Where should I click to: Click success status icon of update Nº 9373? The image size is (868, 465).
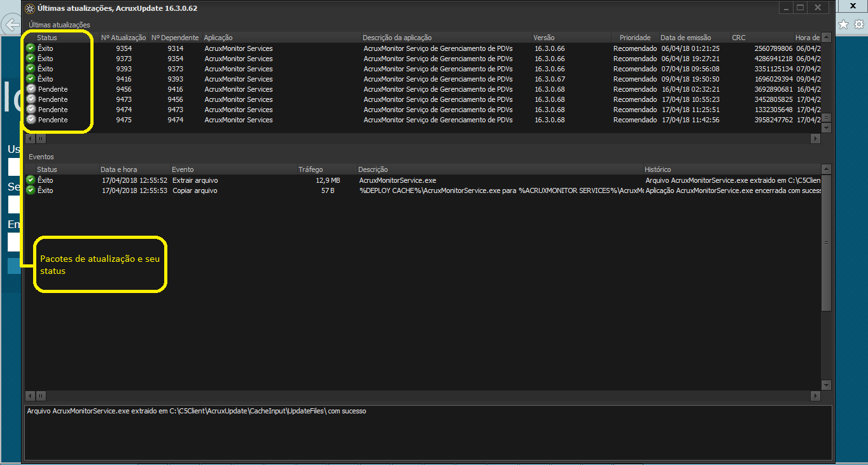(31, 58)
